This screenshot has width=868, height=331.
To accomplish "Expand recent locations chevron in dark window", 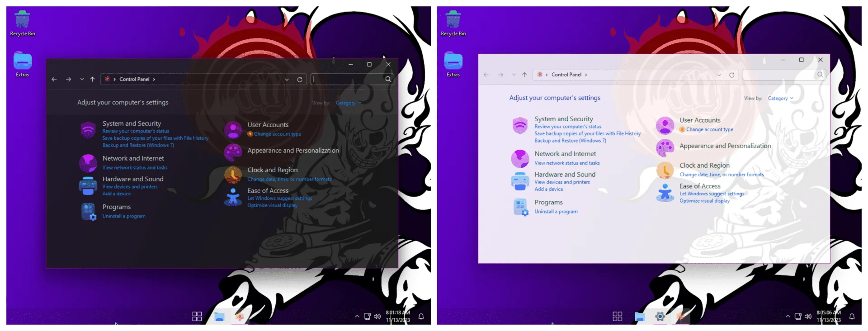I will [x=82, y=79].
